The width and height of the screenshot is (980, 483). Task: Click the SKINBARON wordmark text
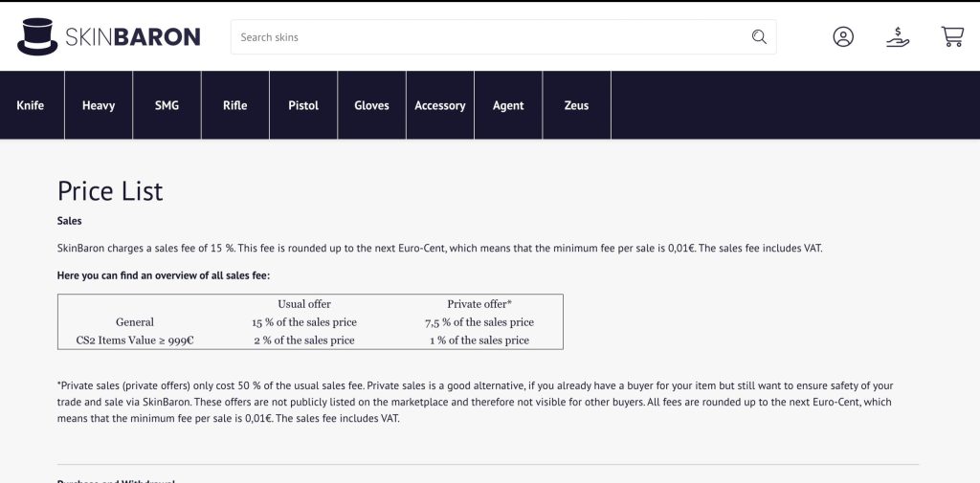click(x=132, y=37)
